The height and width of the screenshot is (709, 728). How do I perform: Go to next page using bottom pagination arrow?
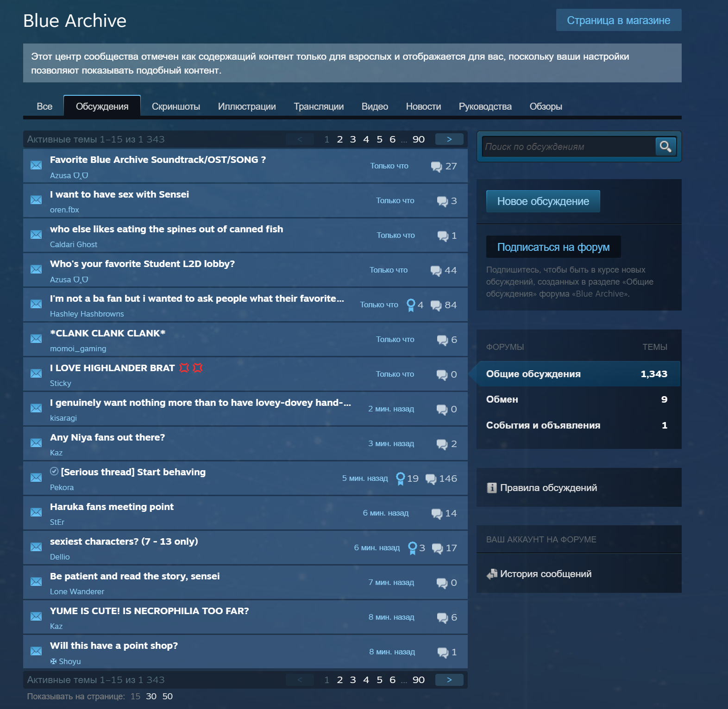pos(449,680)
